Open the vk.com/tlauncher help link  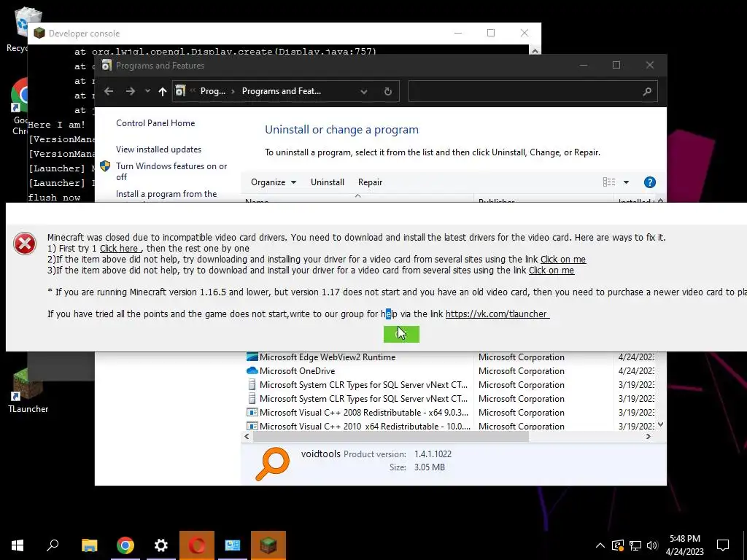pos(497,314)
